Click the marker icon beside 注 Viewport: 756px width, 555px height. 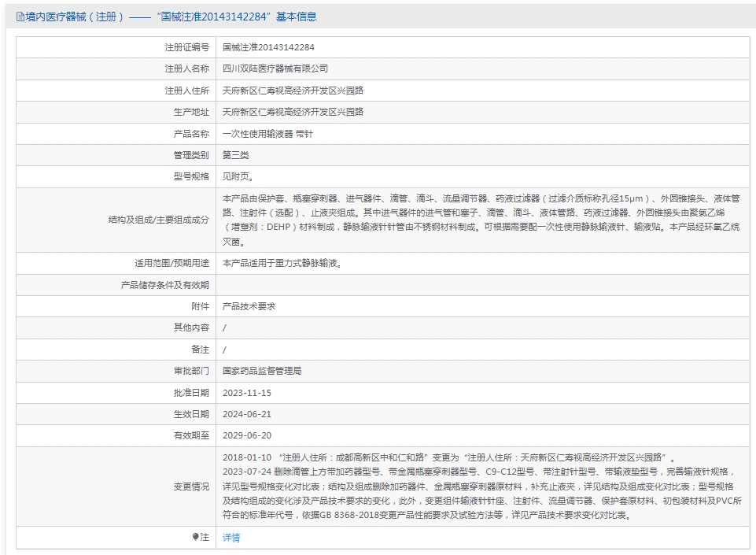196,537
